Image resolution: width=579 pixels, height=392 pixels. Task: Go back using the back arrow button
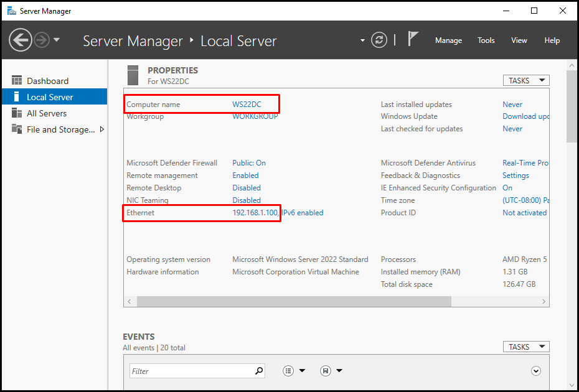[x=21, y=40]
